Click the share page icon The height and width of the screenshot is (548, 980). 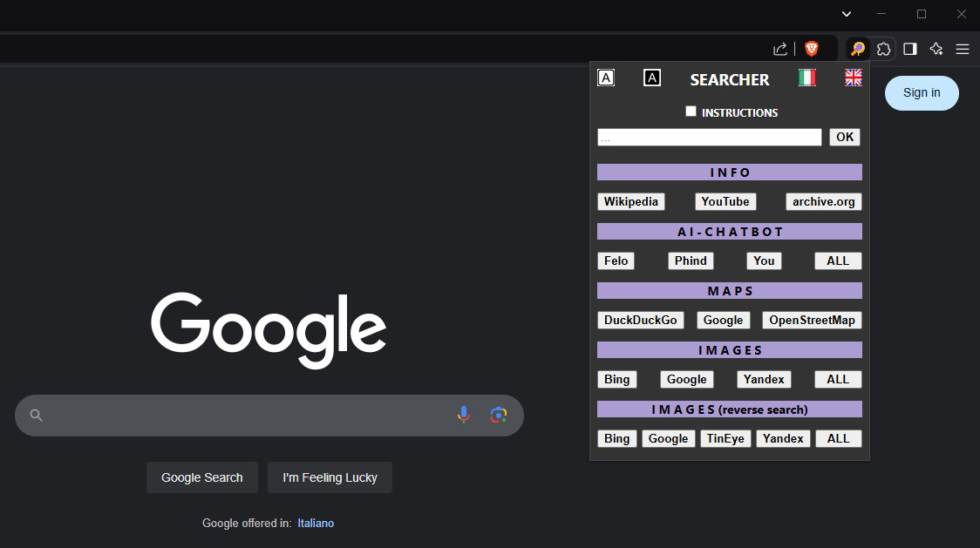(x=780, y=49)
